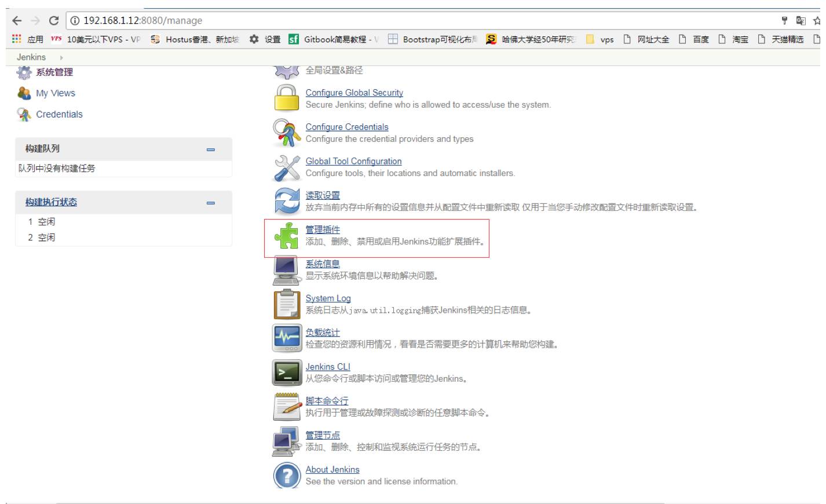Click the browser forward arrow
The width and height of the screenshot is (826, 504).
35,21
